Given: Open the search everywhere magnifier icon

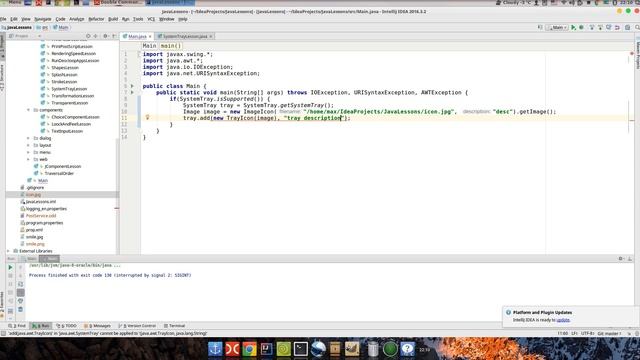Looking at the screenshot, I should pyautogui.click(x=637, y=27).
